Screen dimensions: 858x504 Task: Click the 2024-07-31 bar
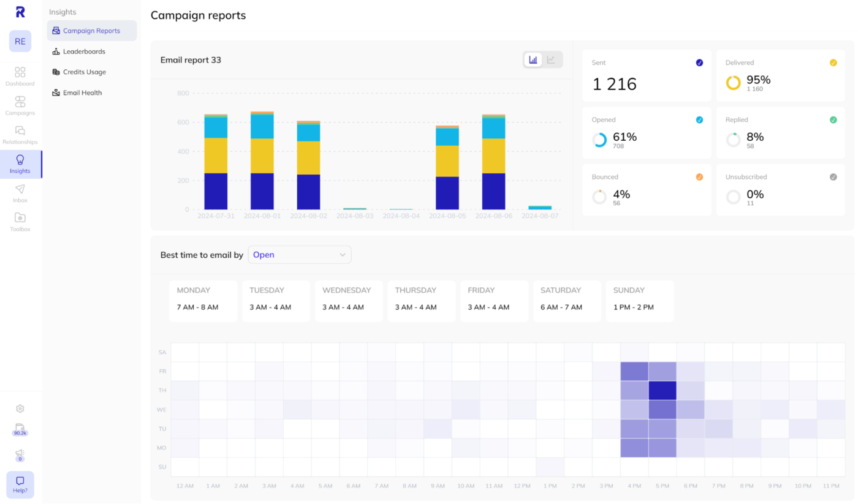216,162
